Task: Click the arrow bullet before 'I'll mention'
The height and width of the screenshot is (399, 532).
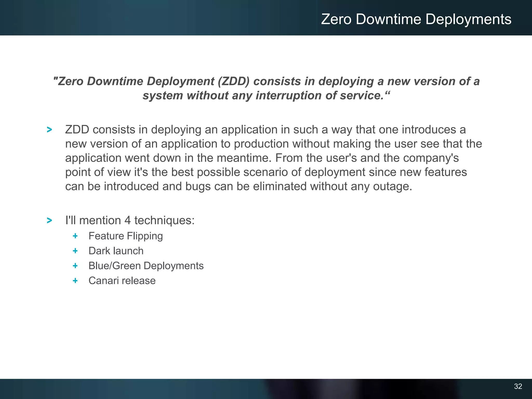Action: (49, 221)
